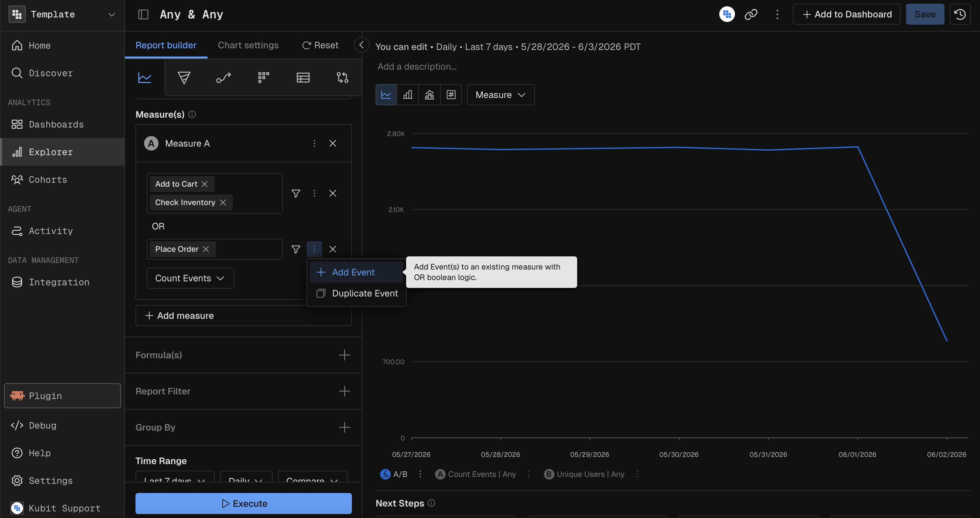Select the path flow report type icon
The image size is (980, 518).
coord(224,78)
